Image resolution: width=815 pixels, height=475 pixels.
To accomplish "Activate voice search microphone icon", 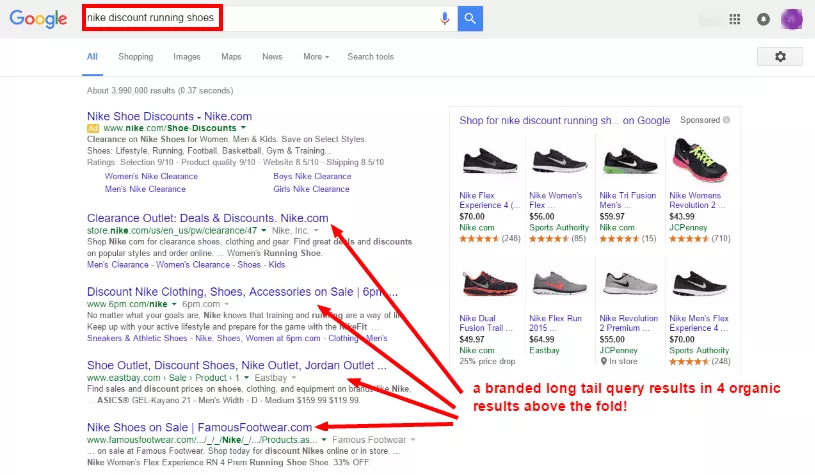I will click(444, 19).
